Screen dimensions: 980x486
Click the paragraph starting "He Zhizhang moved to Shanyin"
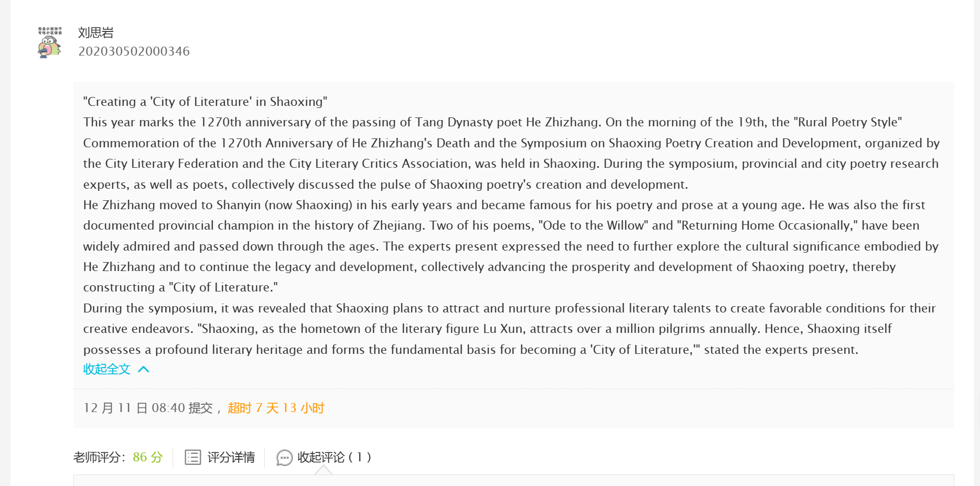[x=511, y=246]
